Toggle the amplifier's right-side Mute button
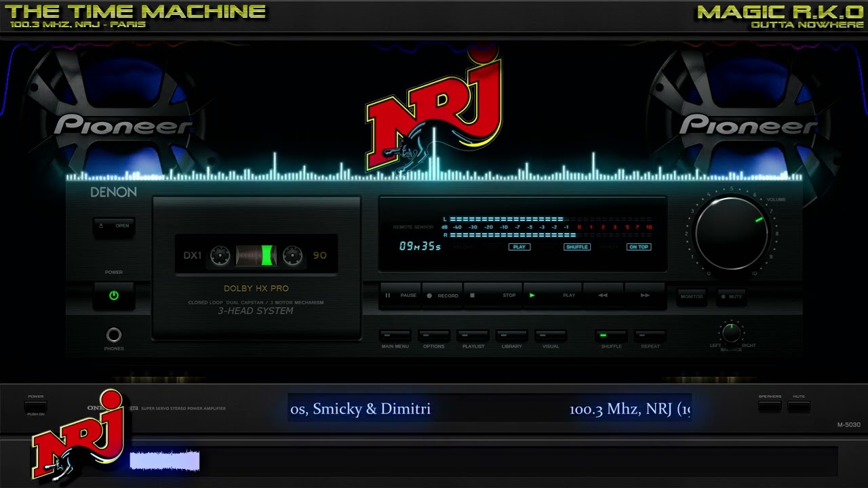Image resolution: width=868 pixels, height=488 pixels. coord(799,406)
